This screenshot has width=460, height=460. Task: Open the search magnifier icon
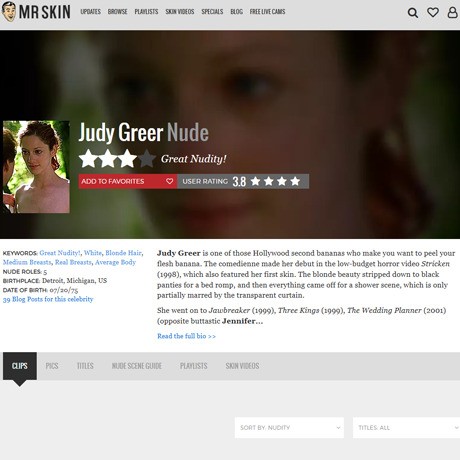click(x=413, y=13)
